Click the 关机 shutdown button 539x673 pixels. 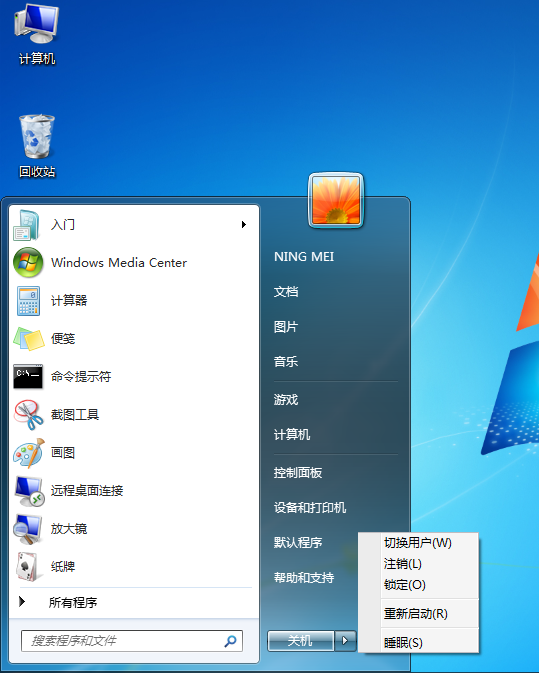click(x=300, y=641)
